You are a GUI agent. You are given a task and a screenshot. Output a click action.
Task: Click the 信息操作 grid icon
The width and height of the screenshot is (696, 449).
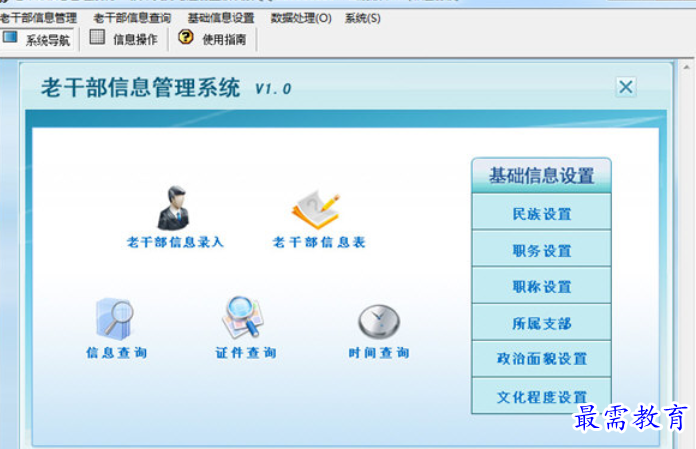coord(97,37)
